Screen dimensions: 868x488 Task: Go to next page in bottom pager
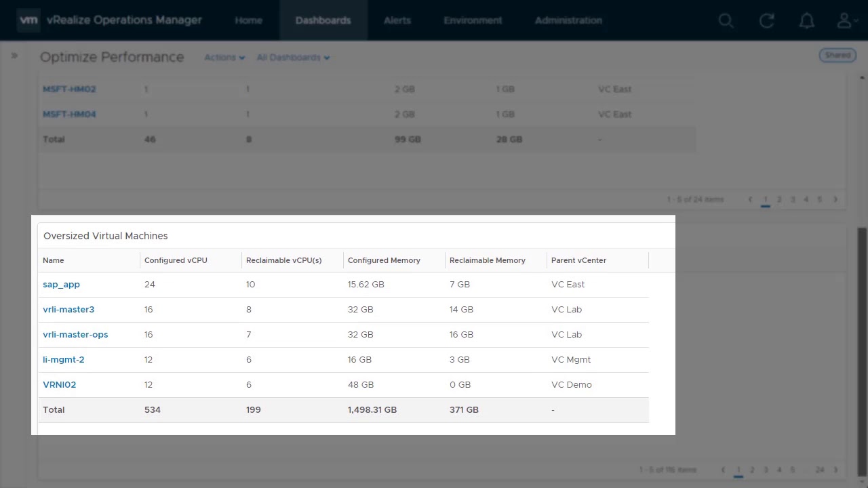coord(835,470)
